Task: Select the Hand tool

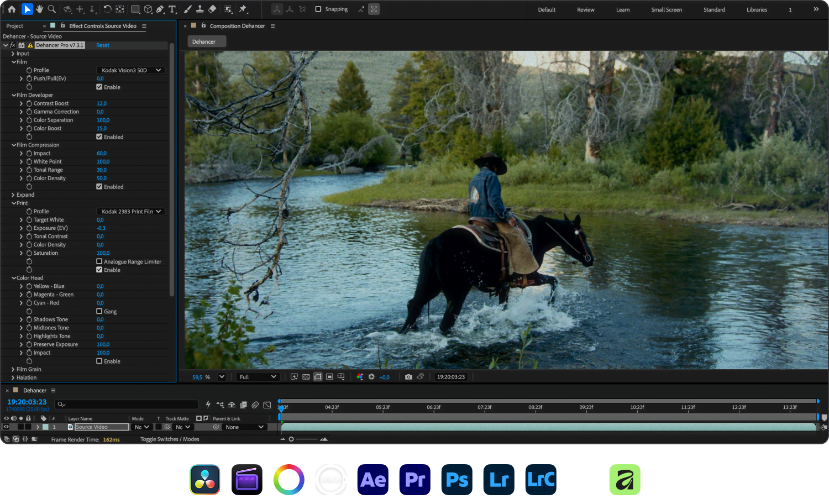Action: click(x=39, y=9)
